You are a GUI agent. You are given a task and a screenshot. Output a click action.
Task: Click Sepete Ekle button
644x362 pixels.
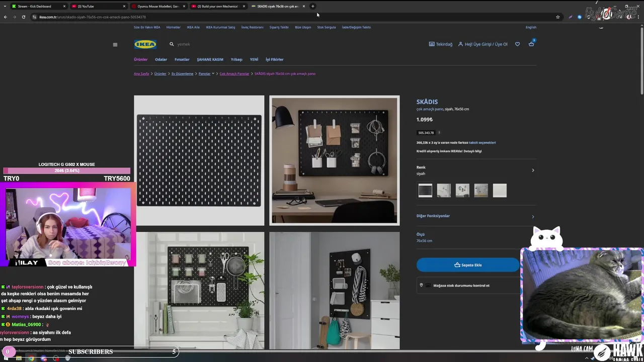tap(468, 265)
